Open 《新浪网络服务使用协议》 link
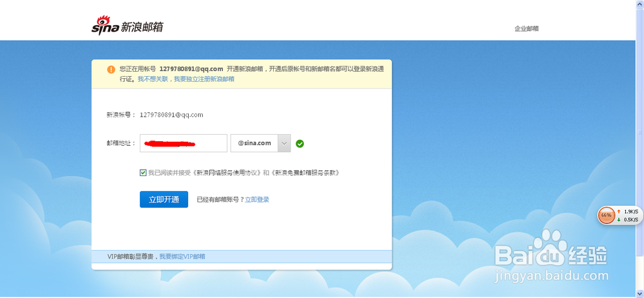This screenshot has height=298, width=644. (227, 173)
